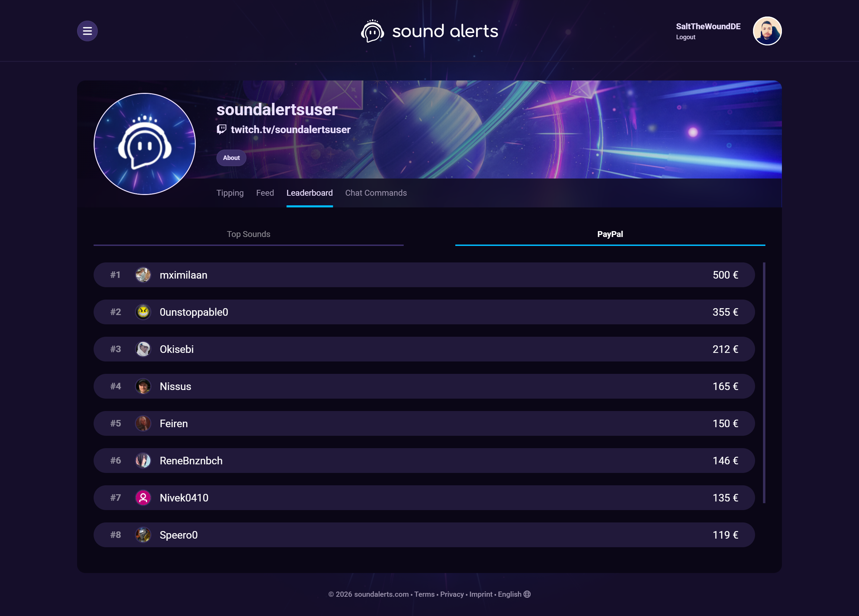
Task: Click the About button
Action: (x=231, y=158)
